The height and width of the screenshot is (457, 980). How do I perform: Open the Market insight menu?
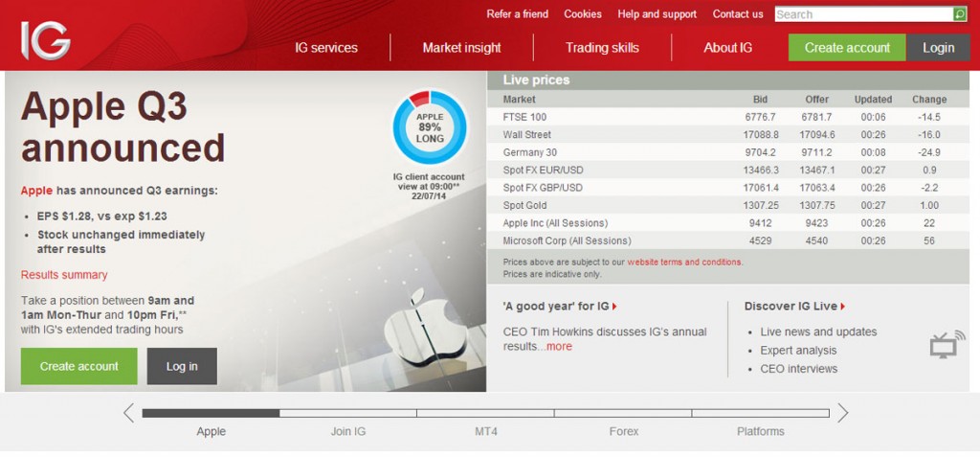[461, 47]
